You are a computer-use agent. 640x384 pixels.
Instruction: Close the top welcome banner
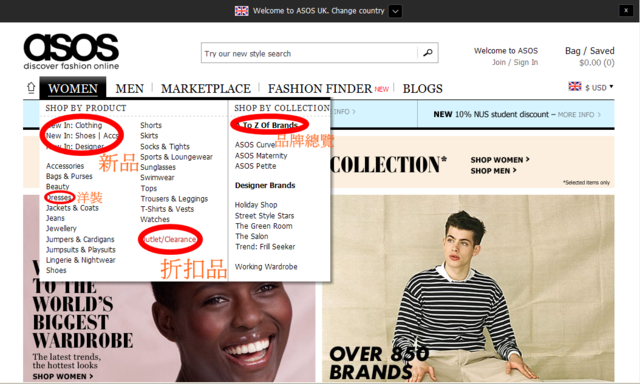click(x=626, y=11)
